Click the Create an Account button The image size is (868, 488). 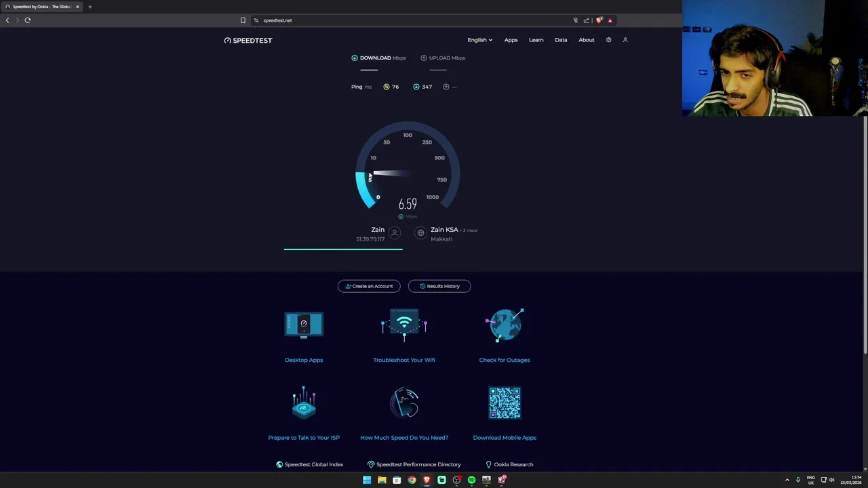(369, 286)
